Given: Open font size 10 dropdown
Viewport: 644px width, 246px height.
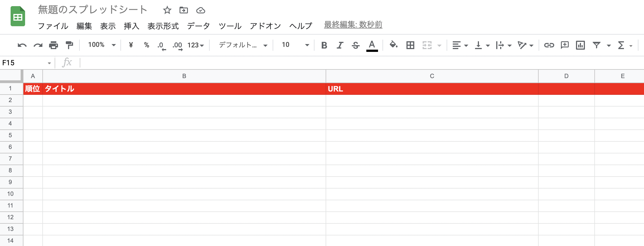Looking at the screenshot, I should click(295, 45).
